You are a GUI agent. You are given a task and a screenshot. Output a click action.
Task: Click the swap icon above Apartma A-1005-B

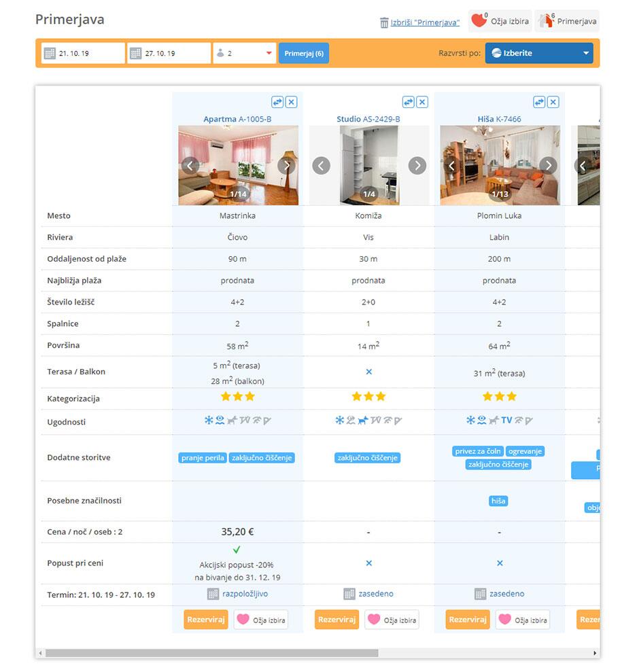click(277, 102)
